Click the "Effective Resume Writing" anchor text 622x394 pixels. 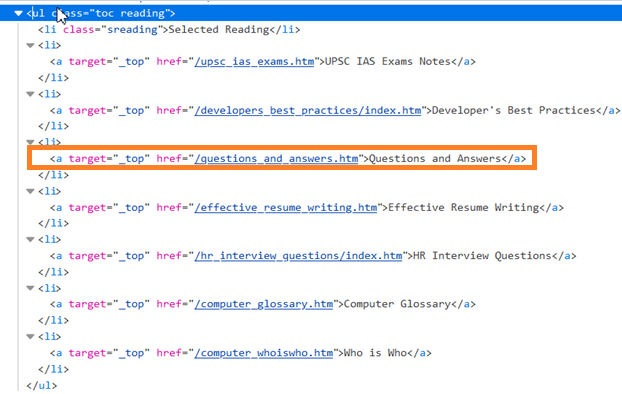464,208
